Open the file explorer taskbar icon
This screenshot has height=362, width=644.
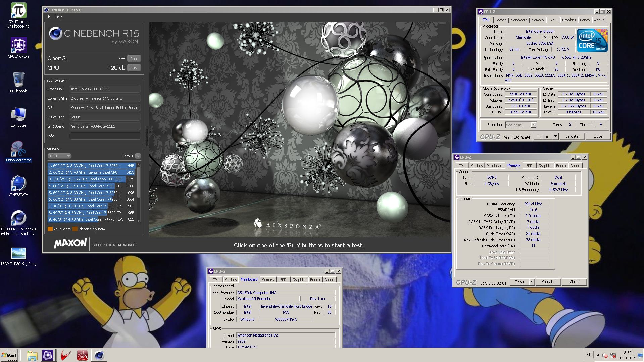point(32,355)
